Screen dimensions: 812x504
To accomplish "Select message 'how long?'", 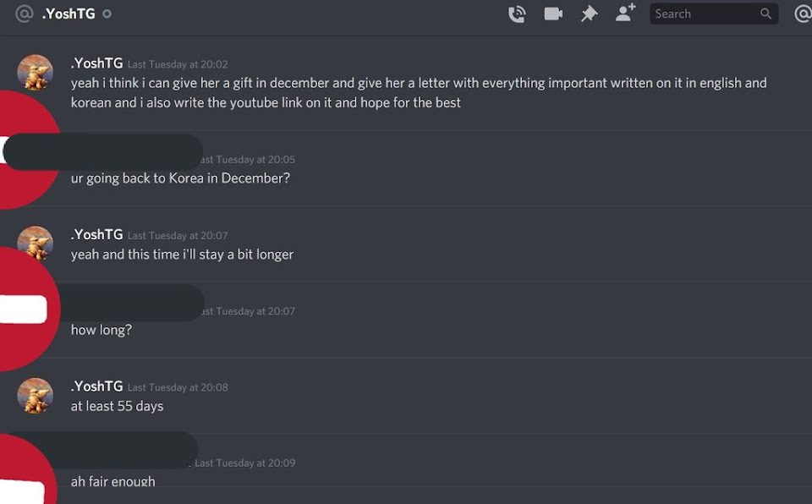I will (101, 330).
